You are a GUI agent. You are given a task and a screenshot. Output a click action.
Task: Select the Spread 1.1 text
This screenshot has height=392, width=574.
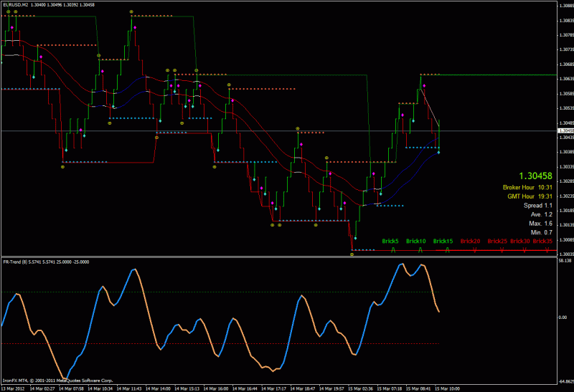[537, 206]
